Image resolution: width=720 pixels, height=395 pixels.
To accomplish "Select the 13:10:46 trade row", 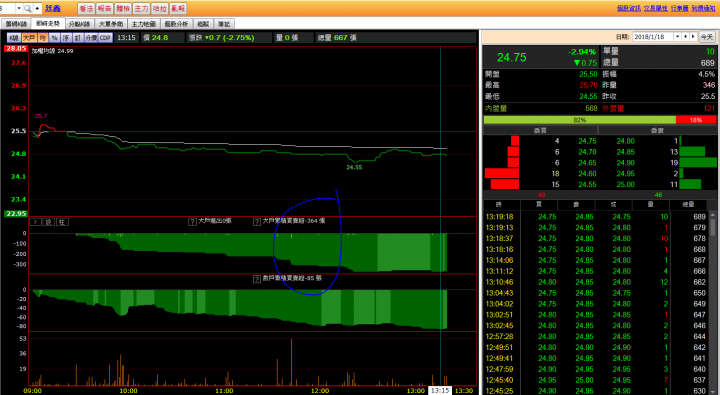I will coord(596,282).
